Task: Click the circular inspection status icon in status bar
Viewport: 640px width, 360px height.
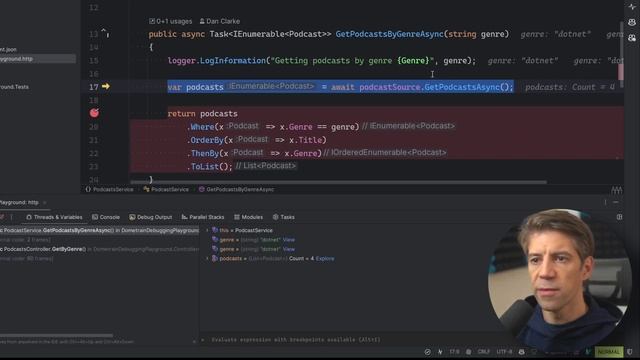Action: (x=427, y=352)
